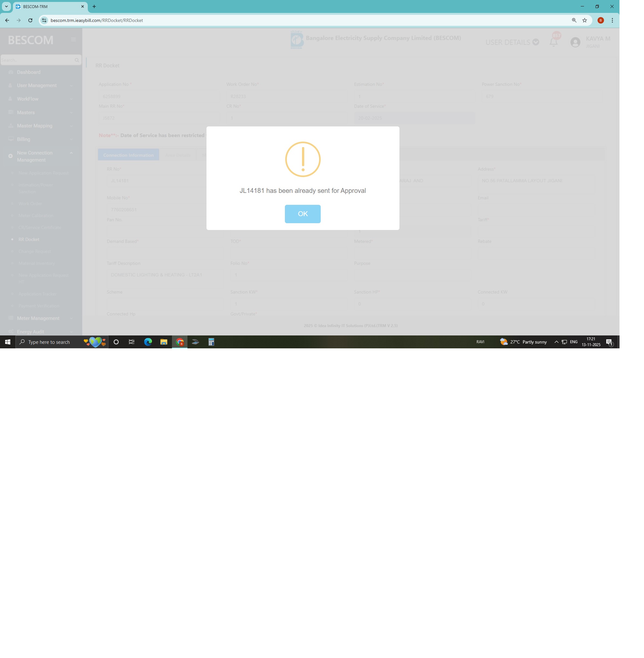Click the browser zoom magnifier icon
The image size is (644, 658).
pyautogui.click(x=574, y=20)
